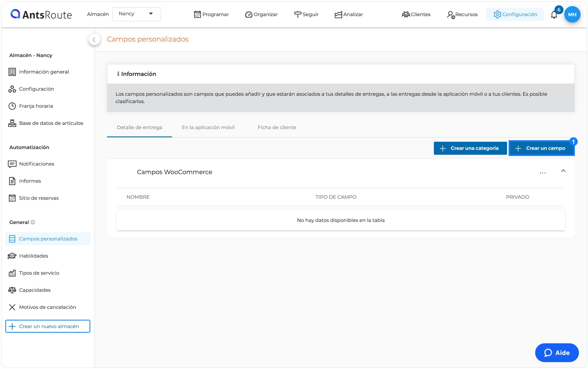Click the TIPO DE CAMPO column header
This screenshot has height=369, width=588.
click(x=336, y=197)
